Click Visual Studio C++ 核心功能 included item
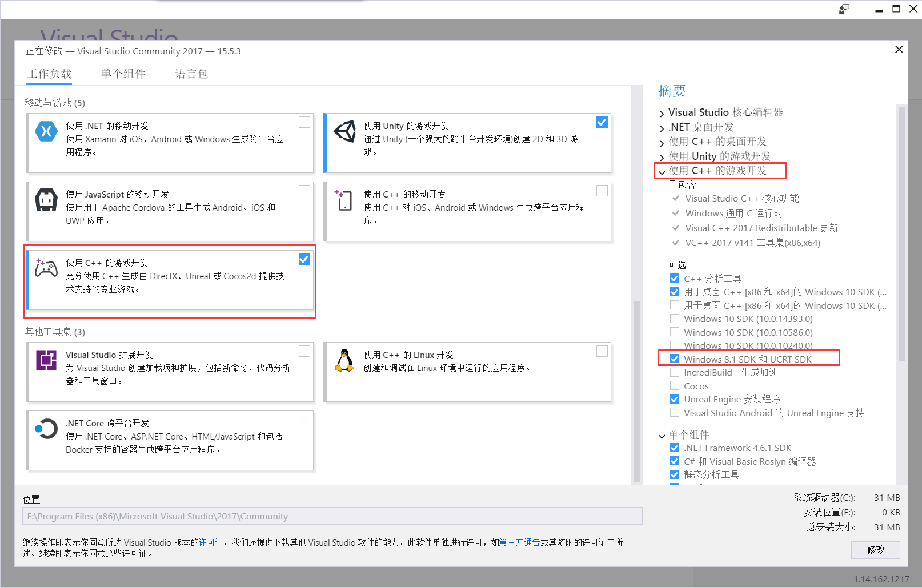 742,198
